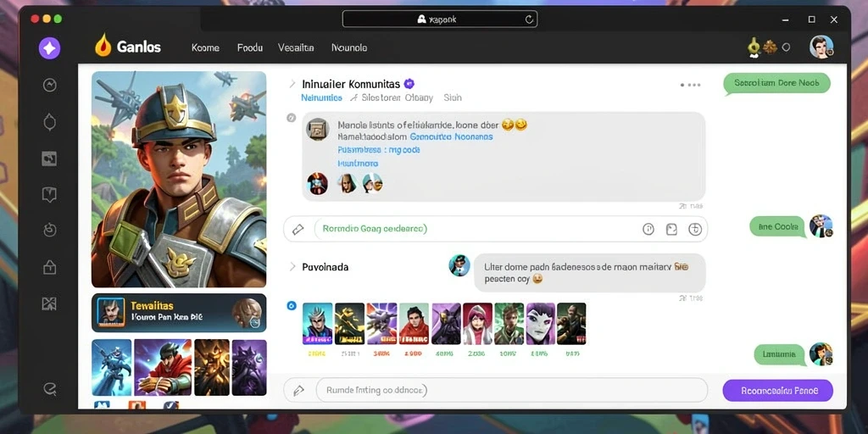Screen dimensions: 868x434
Task: Open the Nounolo menu
Action: pyautogui.click(x=349, y=47)
